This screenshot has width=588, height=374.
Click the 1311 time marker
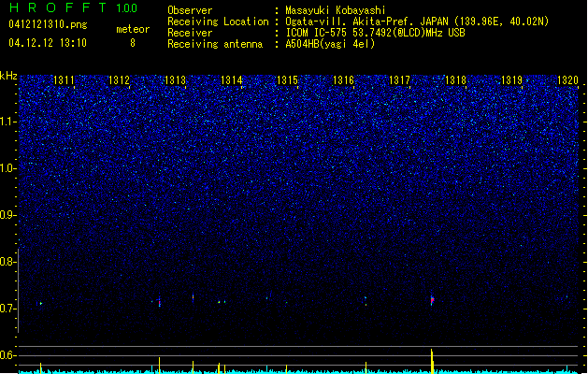[64, 80]
